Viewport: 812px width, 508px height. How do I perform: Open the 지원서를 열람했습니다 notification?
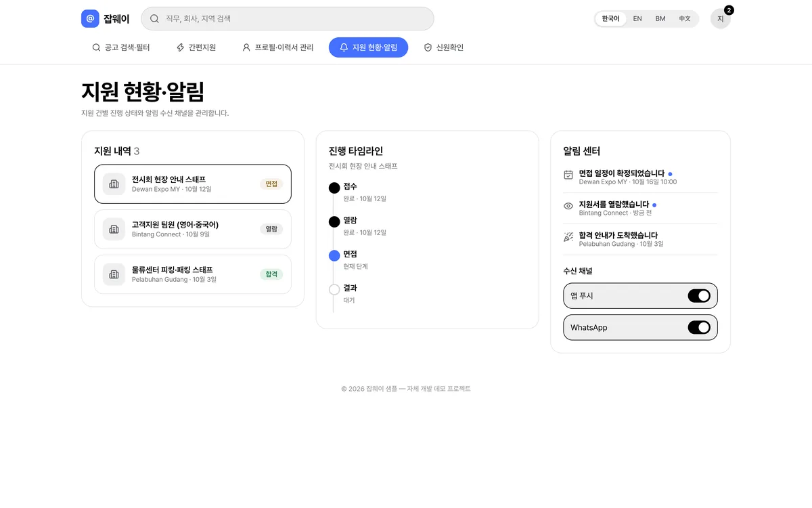click(640, 208)
